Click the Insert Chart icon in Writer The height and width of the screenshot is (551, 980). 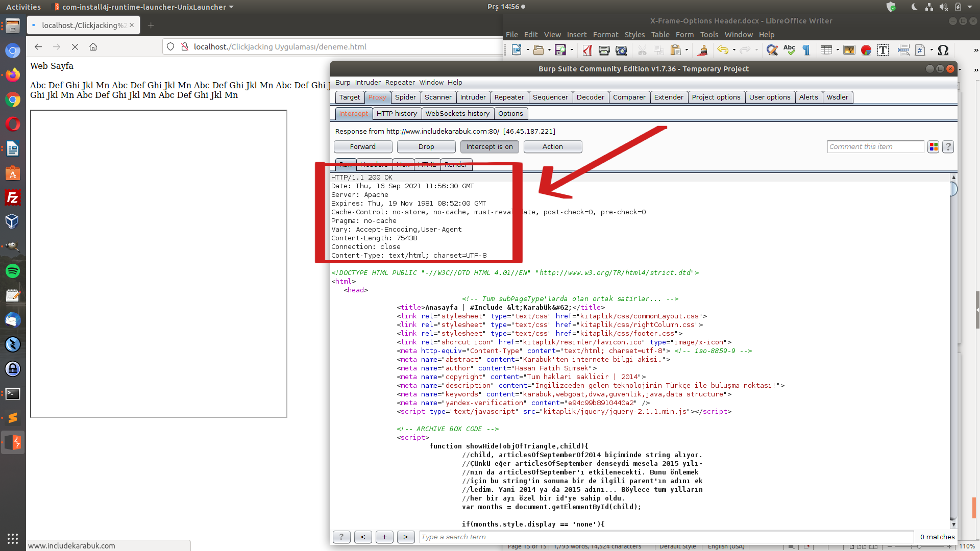tap(866, 50)
